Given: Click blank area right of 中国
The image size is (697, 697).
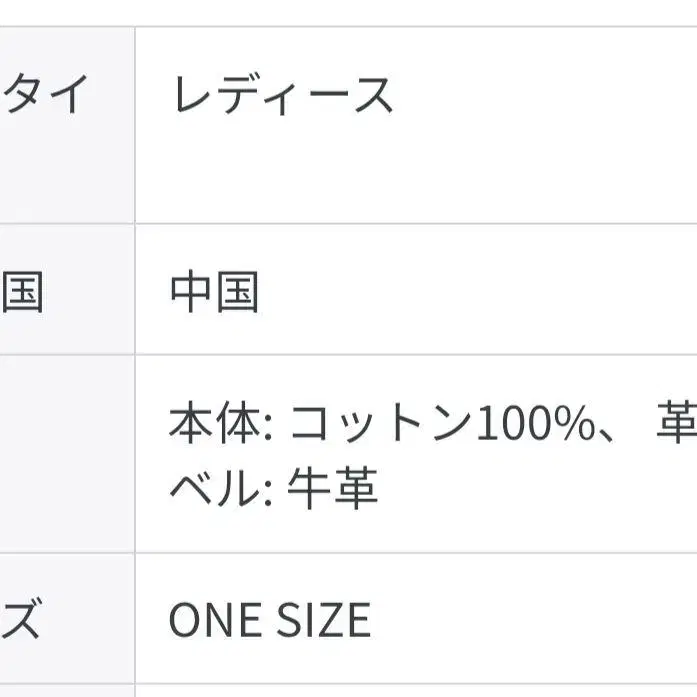Looking at the screenshot, I should [478, 291].
